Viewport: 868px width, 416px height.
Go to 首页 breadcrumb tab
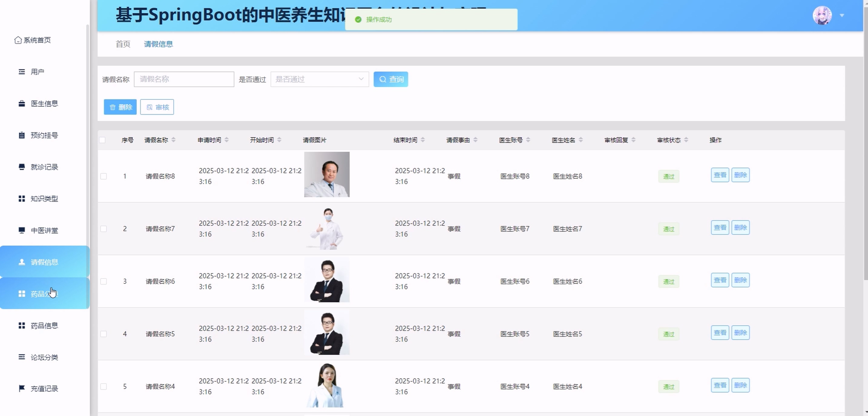click(x=123, y=44)
